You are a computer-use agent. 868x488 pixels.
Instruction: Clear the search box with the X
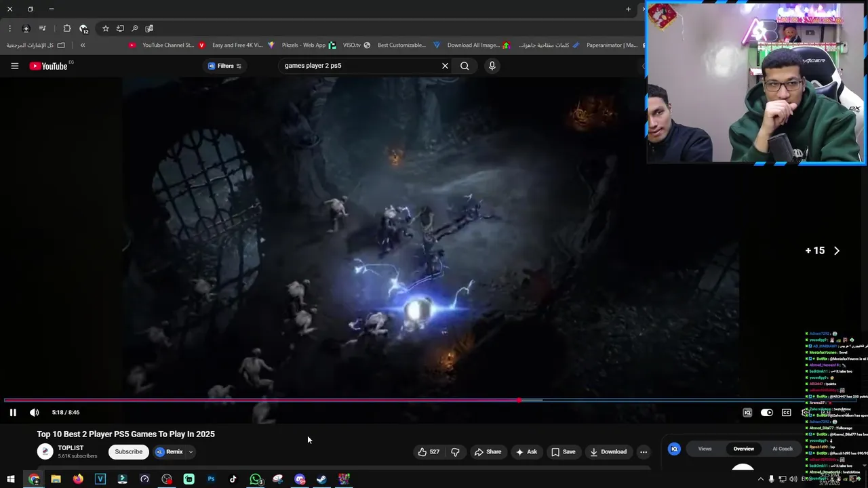(445, 66)
